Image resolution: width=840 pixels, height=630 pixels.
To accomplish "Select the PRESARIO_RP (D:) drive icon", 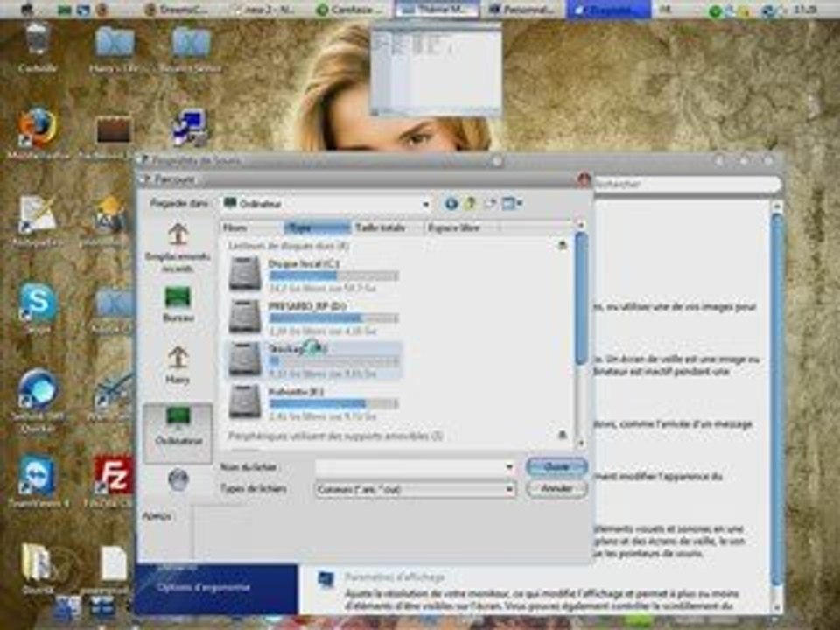I will click(245, 317).
